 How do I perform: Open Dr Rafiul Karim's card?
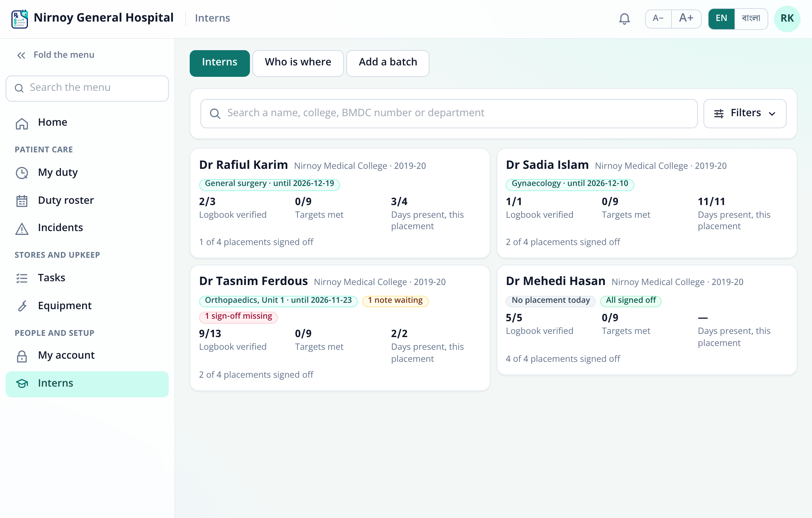click(340, 203)
